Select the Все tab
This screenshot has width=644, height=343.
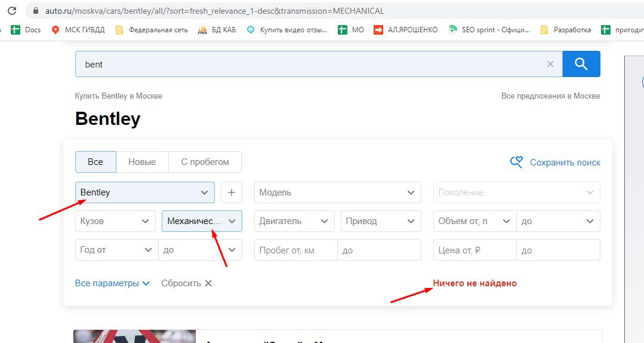(95, 162)
